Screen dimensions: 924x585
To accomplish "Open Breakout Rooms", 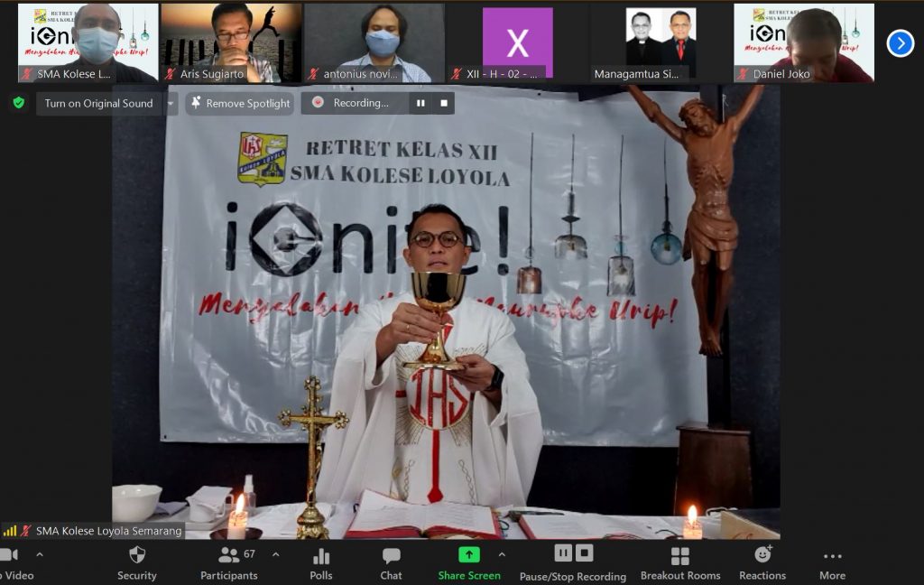I will pos(680,563).
